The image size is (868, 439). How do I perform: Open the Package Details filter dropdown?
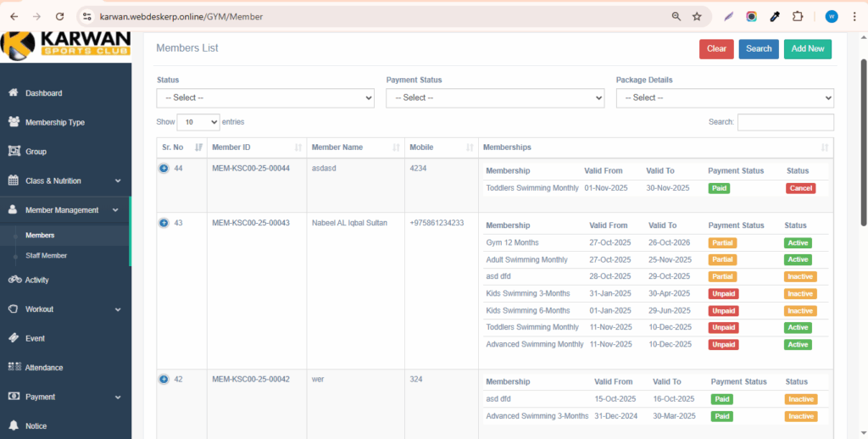click(725, 97)
